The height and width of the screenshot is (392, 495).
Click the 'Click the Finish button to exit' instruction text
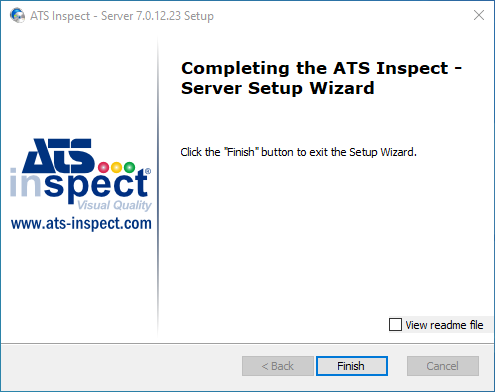pyautogui.click(x=298, y=152)
